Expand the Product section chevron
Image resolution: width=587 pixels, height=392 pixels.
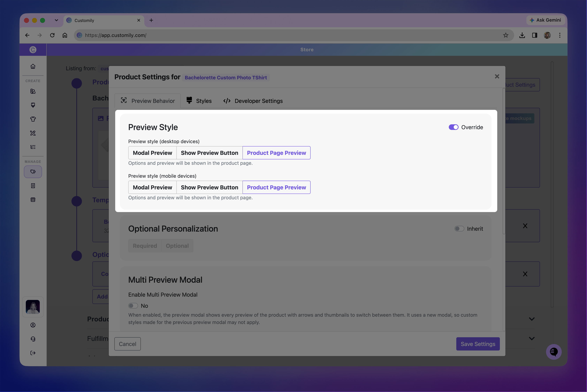pyautogui.click(x=532, y=319)
